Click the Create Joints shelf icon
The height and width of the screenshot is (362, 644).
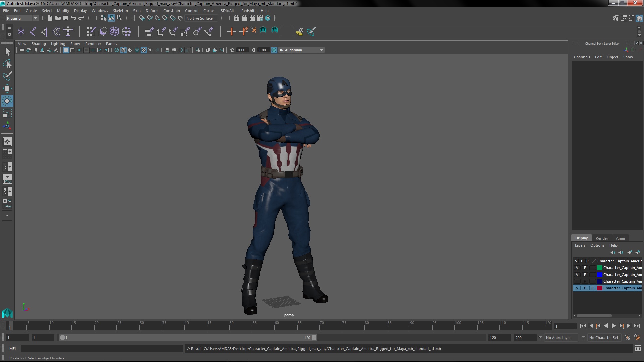tap(33, 32)
